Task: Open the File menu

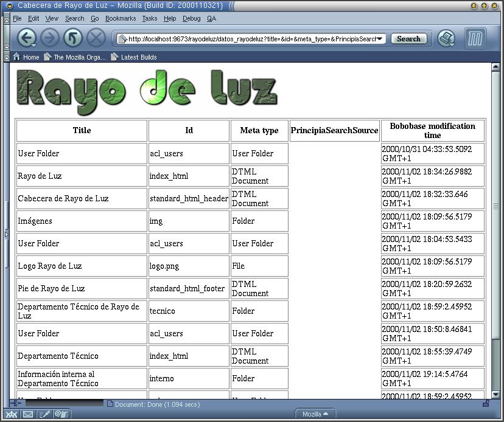Action: coord(17,19)
